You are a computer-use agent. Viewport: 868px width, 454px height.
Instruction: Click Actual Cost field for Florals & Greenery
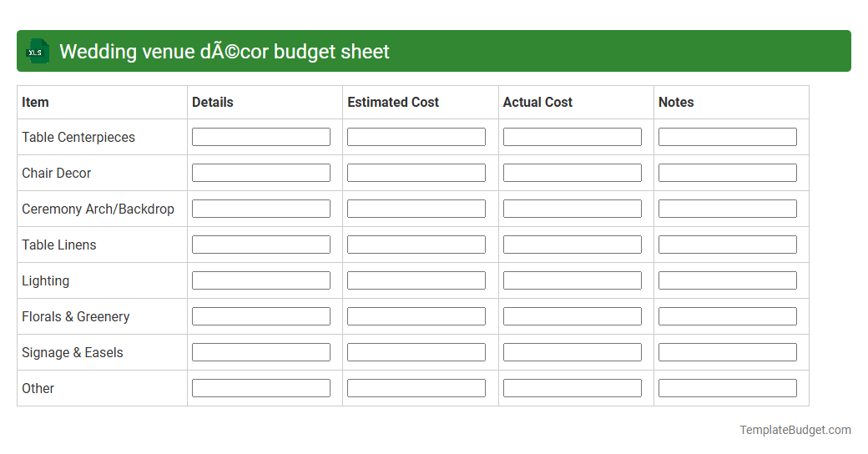(573, 316)
